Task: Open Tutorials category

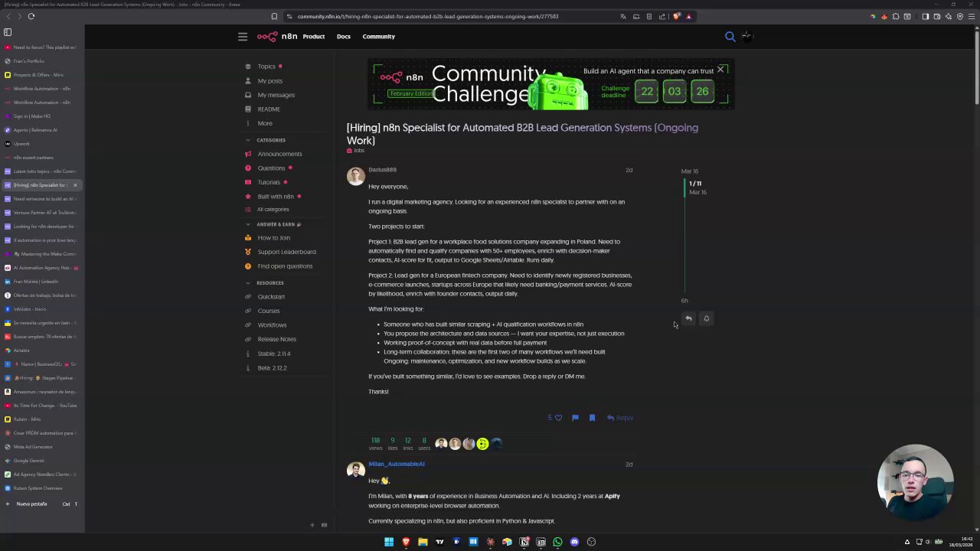Action: pyautogui.click(x=269, y=182)
